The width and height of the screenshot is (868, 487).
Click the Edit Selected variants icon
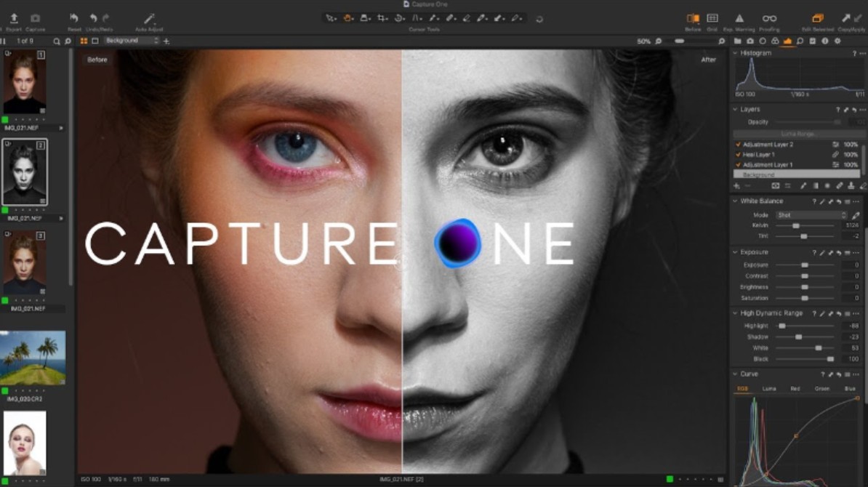pyautogui.click(x=818, y=18)
